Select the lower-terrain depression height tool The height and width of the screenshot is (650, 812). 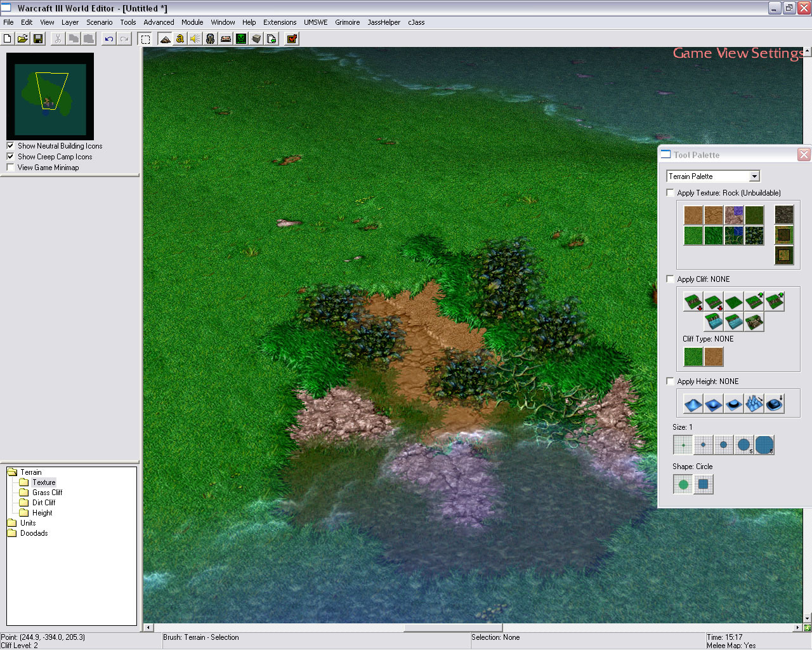pyautogui.click(x=714, y=404)
